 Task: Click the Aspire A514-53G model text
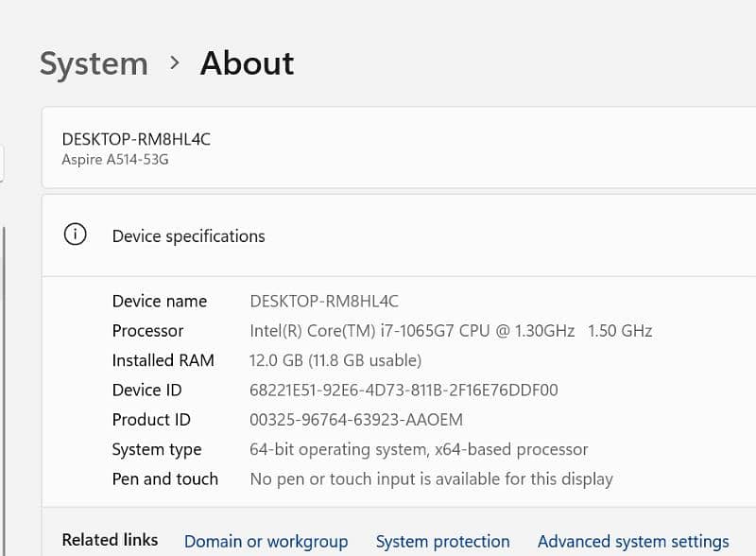pyautogui.click(x=115, y=160)
